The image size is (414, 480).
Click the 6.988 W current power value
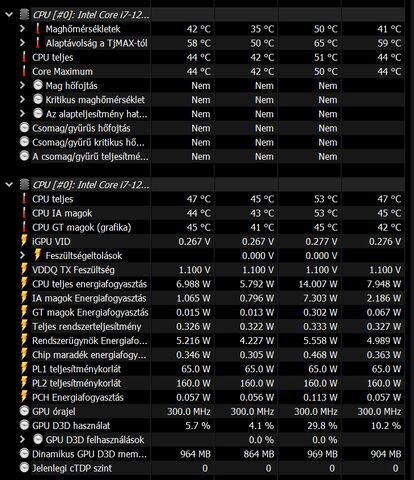[x=193, y=284]
